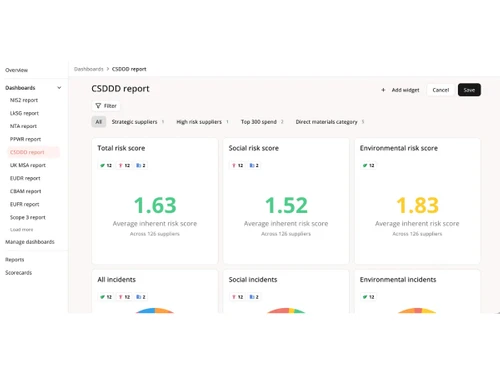
Task: Click the All incidents pie chart
Action: pos(155,310)
